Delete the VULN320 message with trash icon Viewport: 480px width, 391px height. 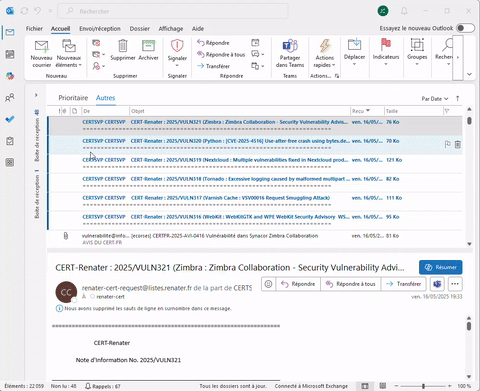pyautogui.click(x=458, y=144)
